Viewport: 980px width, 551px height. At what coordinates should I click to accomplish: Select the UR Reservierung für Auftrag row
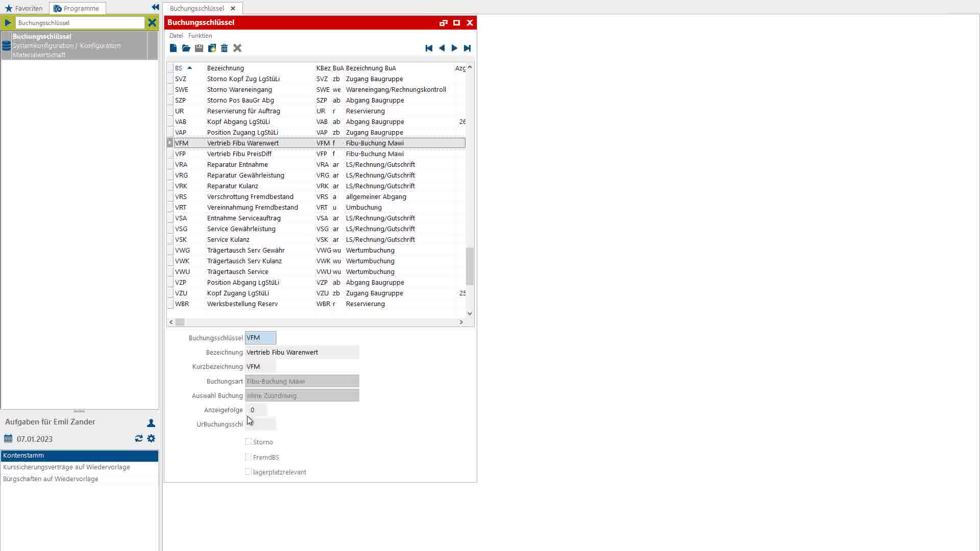tap(320, 111)
